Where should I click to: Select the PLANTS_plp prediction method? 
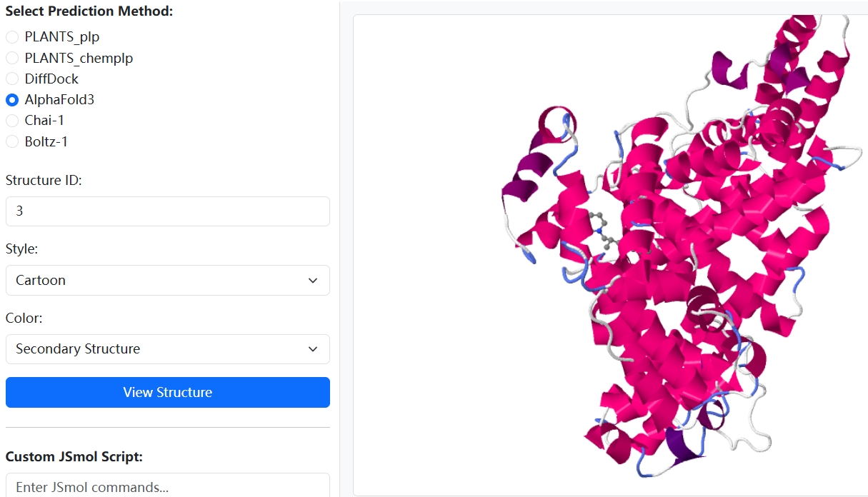pyautogui.click(x=12, y=37)
